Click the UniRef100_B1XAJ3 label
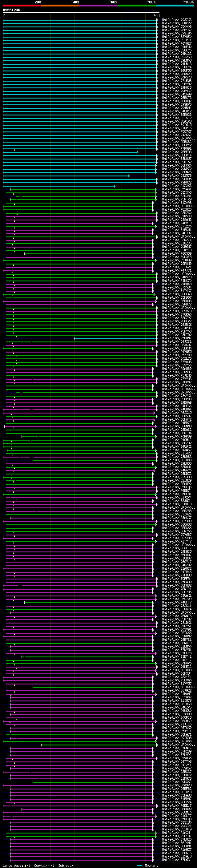 point(177,856)
